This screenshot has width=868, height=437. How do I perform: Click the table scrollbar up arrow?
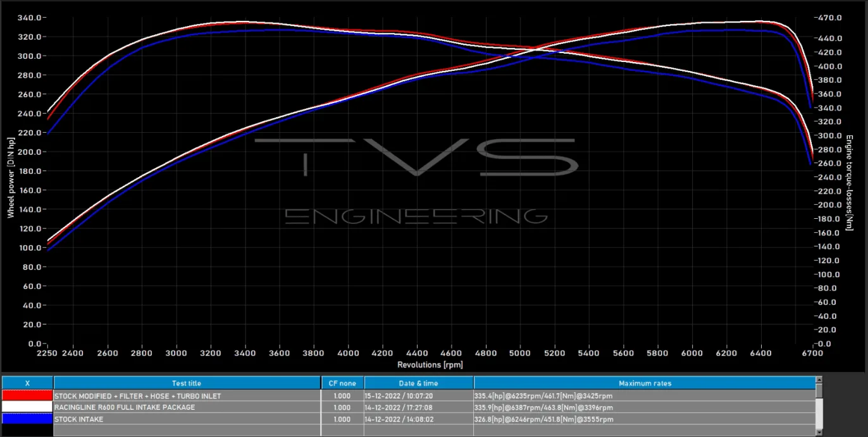820,379
